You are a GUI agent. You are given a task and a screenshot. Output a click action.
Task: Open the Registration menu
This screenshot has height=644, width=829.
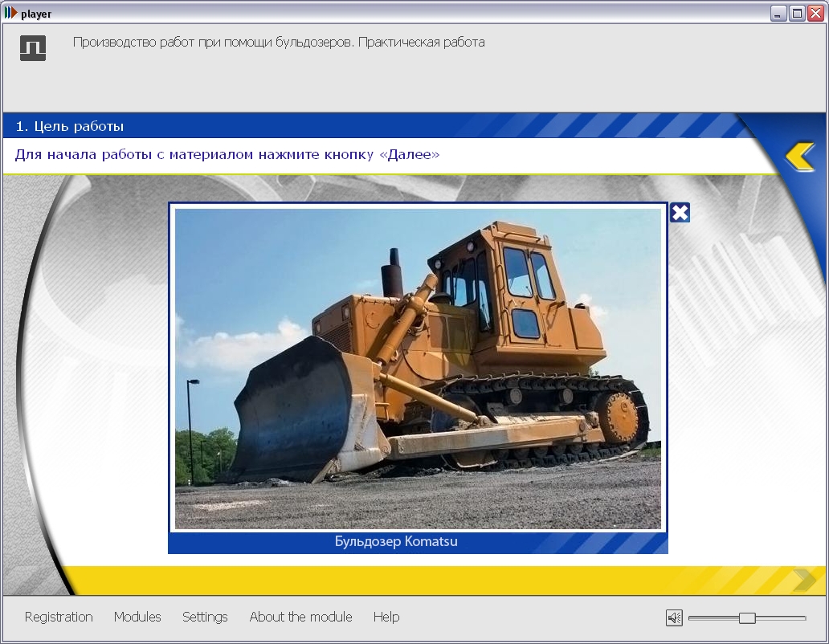click(x=59, y=617)
